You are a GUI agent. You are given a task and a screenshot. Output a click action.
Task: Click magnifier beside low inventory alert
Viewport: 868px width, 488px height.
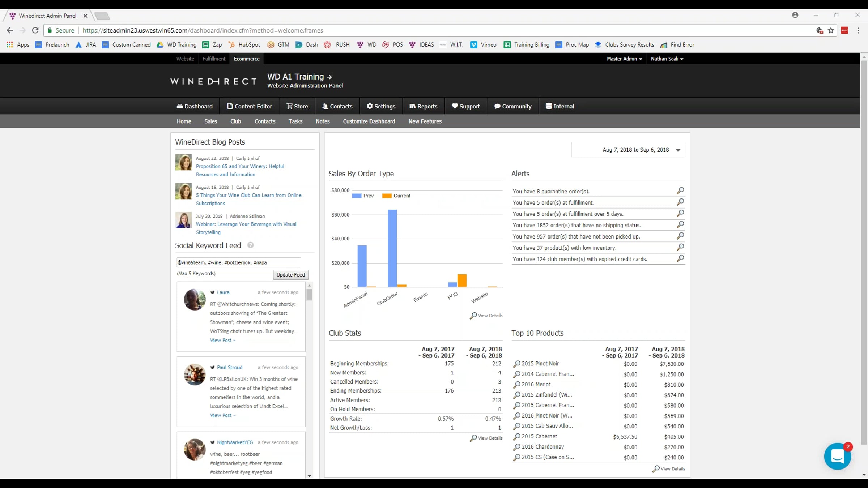pyautogui.click(x=680, y=247)
